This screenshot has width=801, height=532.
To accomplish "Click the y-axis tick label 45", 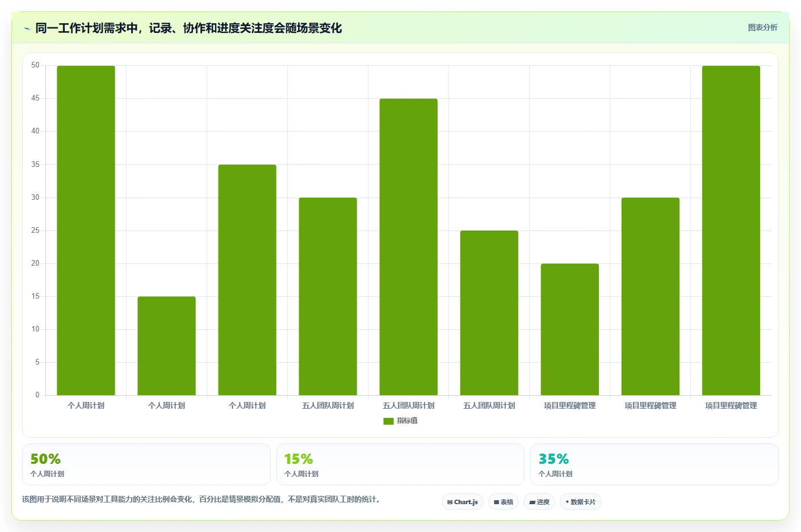I will [35, 98].
